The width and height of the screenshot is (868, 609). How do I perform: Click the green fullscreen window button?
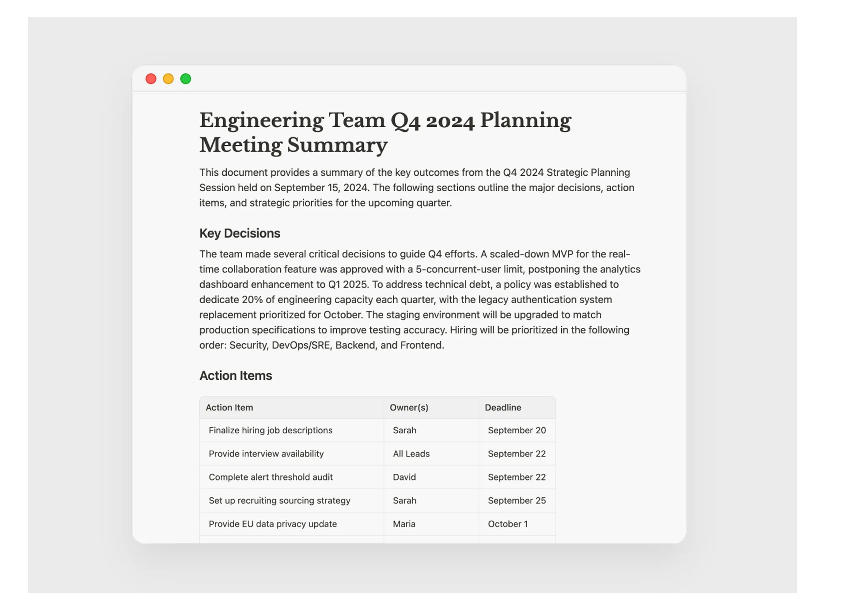[x=186, y=79]
